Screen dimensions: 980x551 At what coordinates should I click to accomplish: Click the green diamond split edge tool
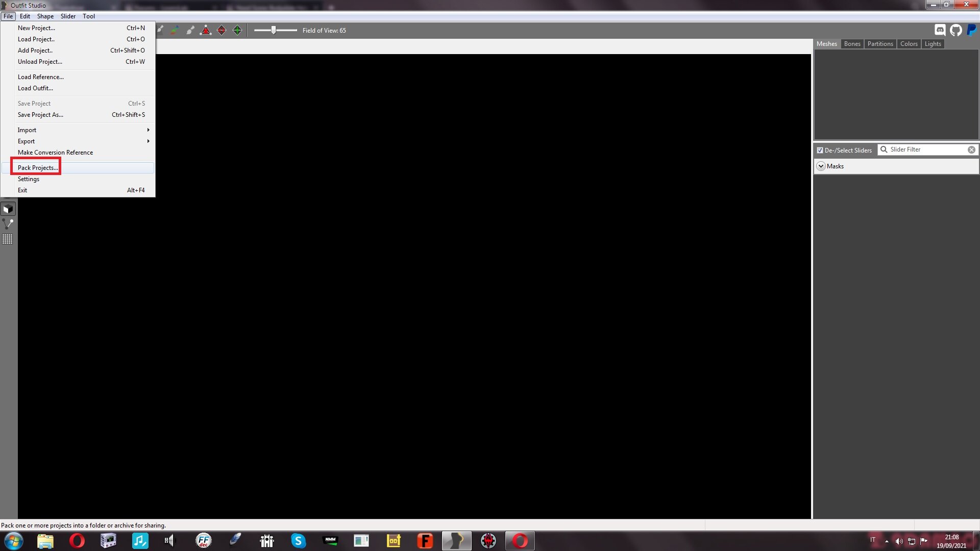pyautogui.click(x=237, y=31)
